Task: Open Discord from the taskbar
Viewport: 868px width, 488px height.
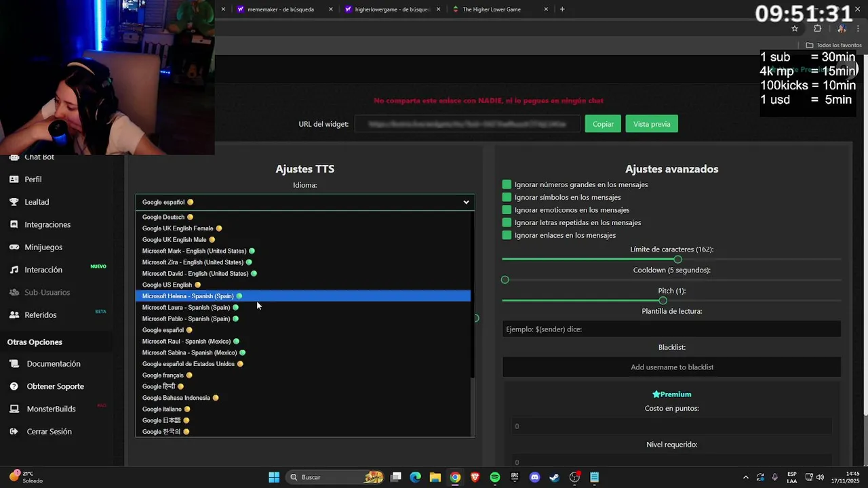Action: (x=534, y=477)
